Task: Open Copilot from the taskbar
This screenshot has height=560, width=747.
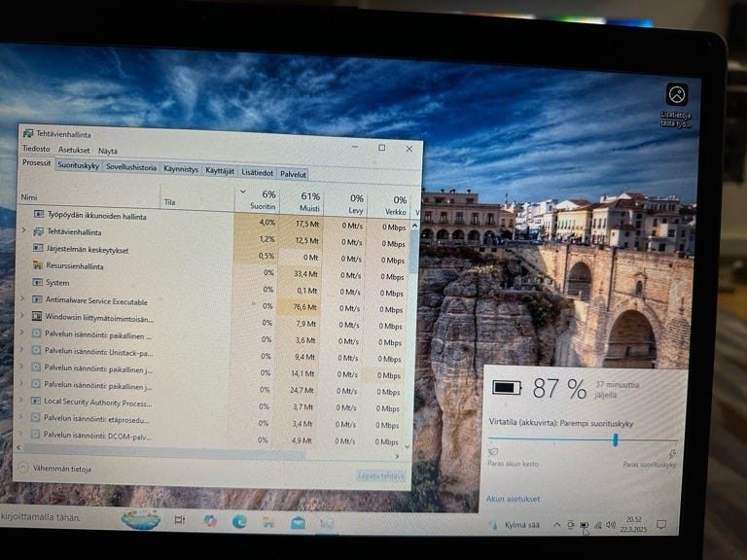Action: click(210, 521)
